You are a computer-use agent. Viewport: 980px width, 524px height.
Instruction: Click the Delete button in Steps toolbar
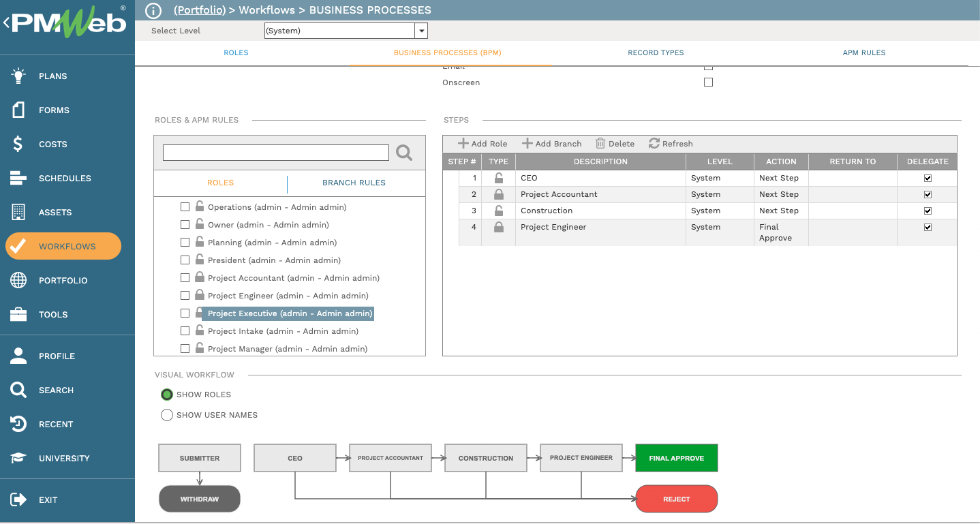tap(615, 144)
